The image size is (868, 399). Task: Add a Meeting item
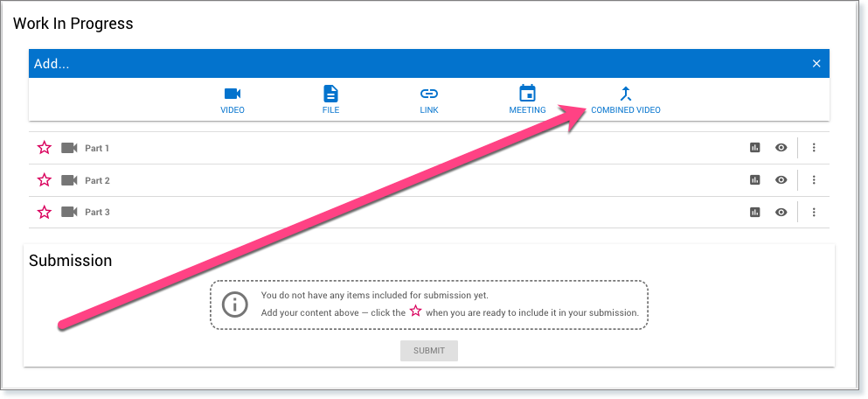527,94
